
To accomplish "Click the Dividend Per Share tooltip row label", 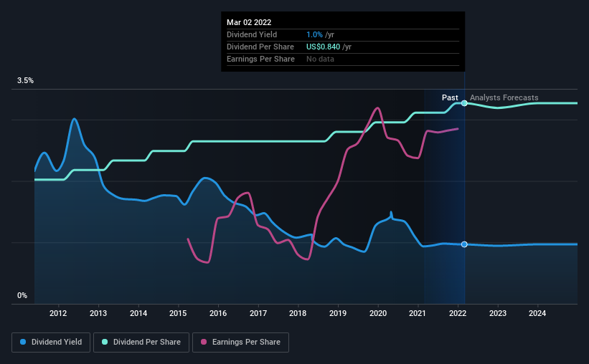I will pyautogui.click(x=260, y=47).
